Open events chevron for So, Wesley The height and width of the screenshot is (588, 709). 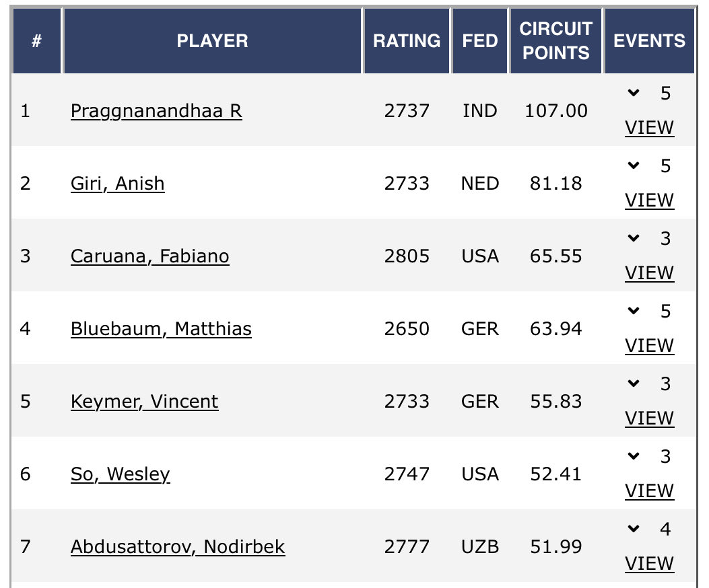coord(633,457)
